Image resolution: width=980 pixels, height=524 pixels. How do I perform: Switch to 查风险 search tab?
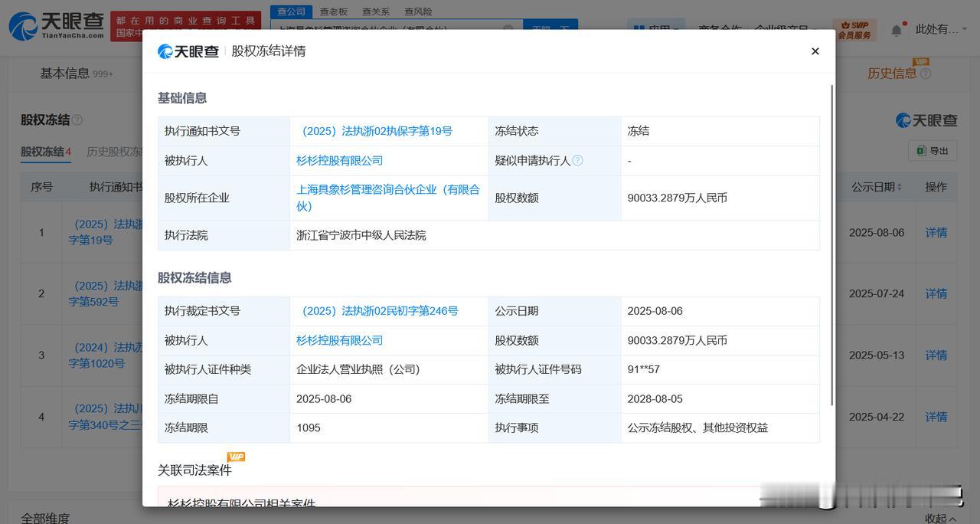[418, 11]
